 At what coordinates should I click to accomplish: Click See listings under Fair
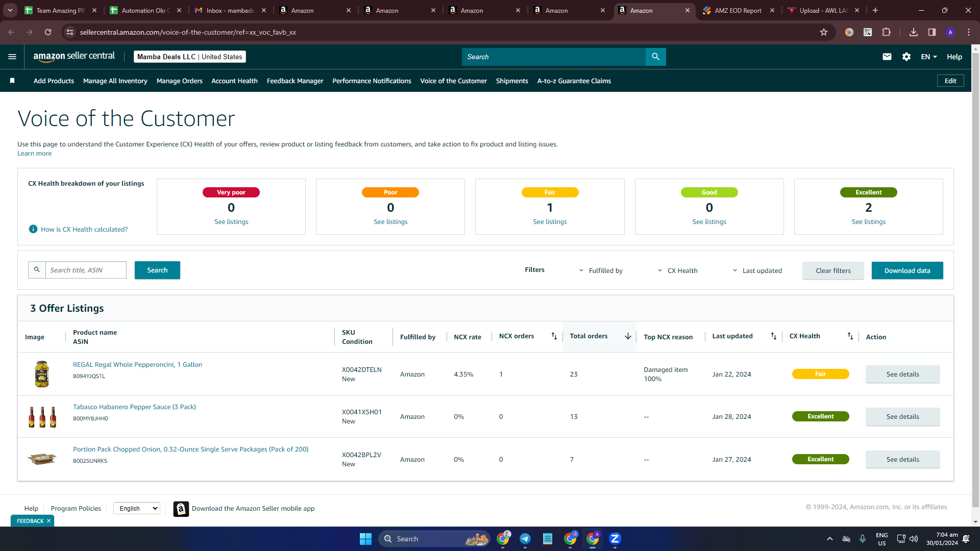coord(550,221)
